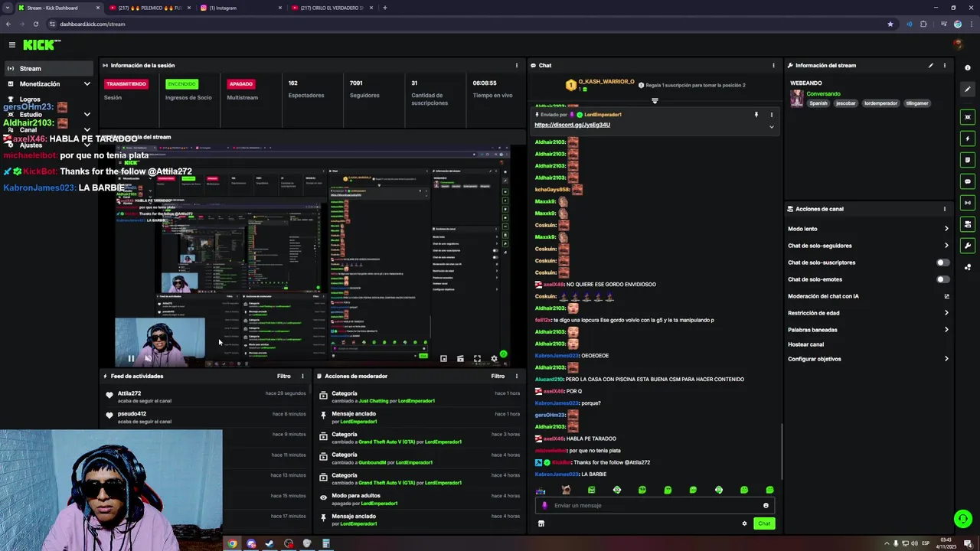Open the Chat panel options menu
The height and width of the screenshot is (551, 980).
coord(773,66)
